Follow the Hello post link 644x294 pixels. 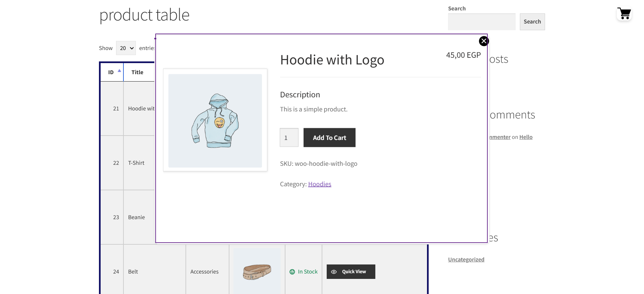(x=526, y=137)
